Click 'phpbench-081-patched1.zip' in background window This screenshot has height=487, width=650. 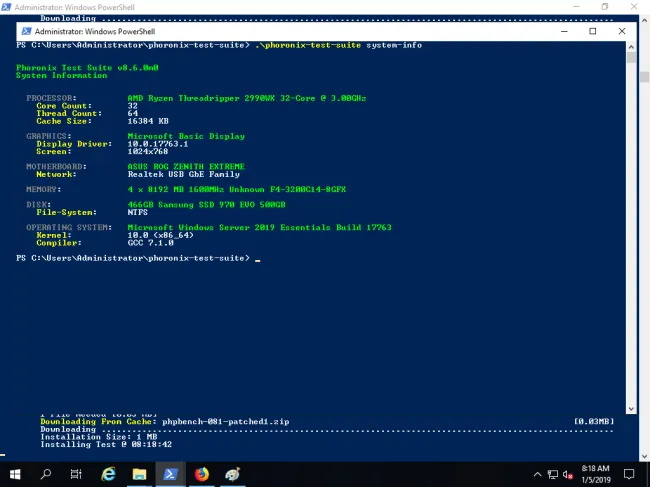pyautogui.click(x=226, y=422)
